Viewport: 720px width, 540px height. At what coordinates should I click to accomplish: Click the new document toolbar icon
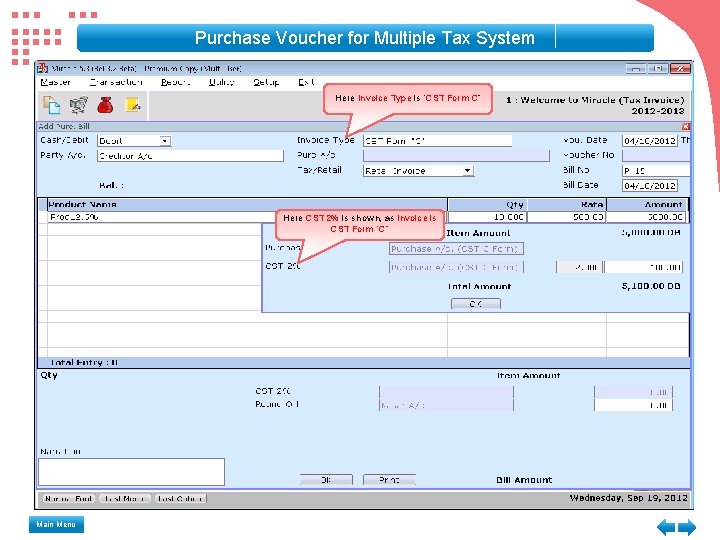51,105
